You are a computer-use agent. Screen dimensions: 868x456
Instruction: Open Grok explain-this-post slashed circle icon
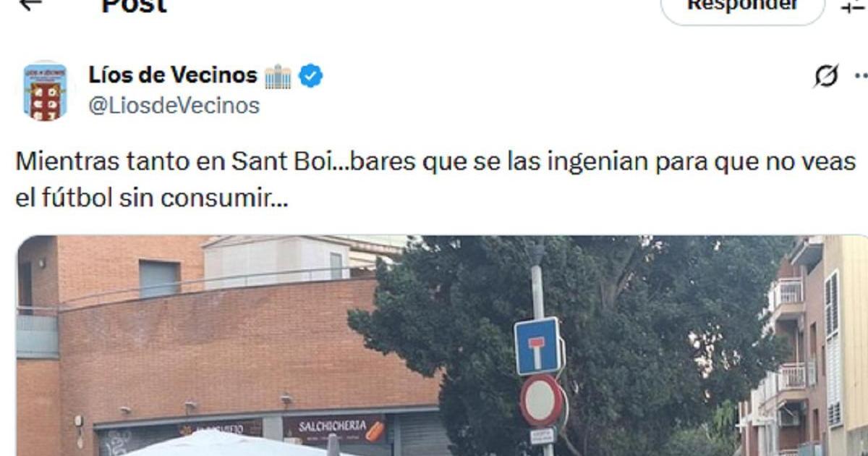click(826, 75)
